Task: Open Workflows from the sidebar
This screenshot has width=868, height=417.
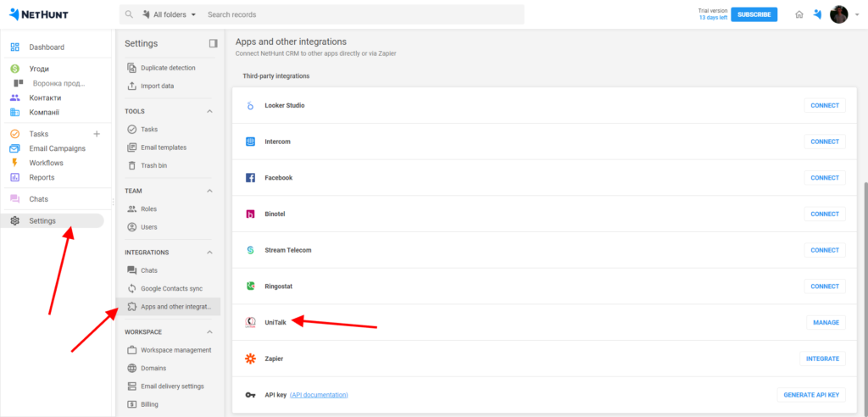Action: click(46, 163)
